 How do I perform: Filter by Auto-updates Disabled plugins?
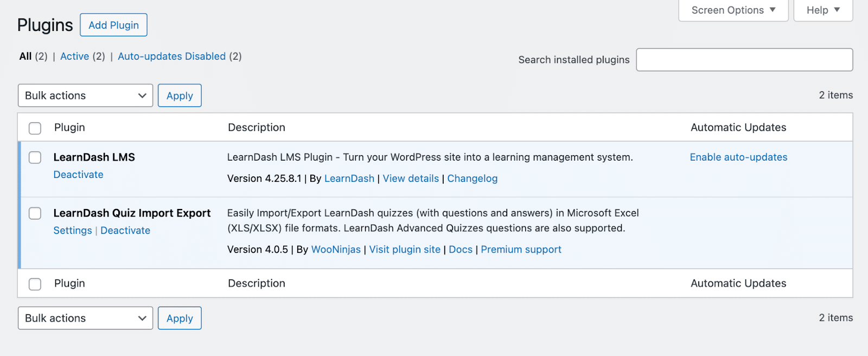[x=171, y=56]
